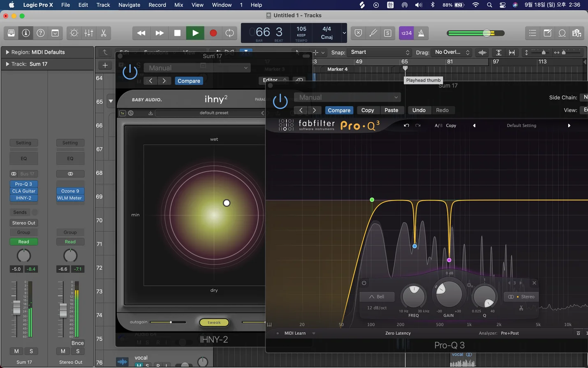Image resolution: width=588 pixels, height=368 pixels.
Task: Open the File menu
Action: point(65,5)
